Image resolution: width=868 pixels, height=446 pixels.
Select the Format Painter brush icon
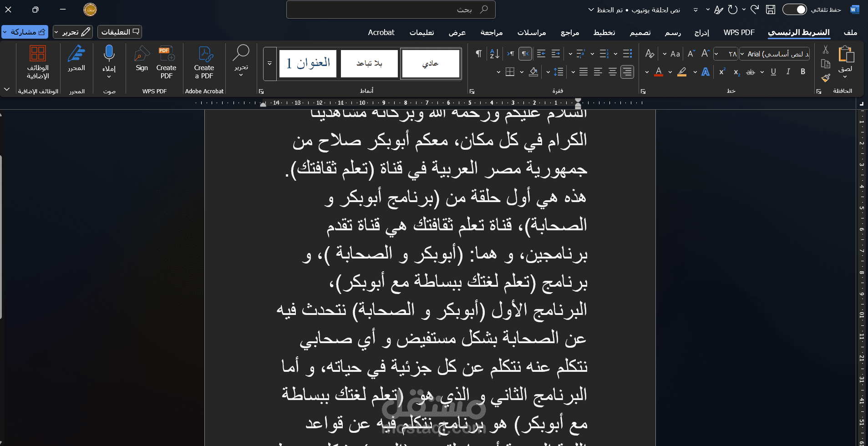(826, 78)
